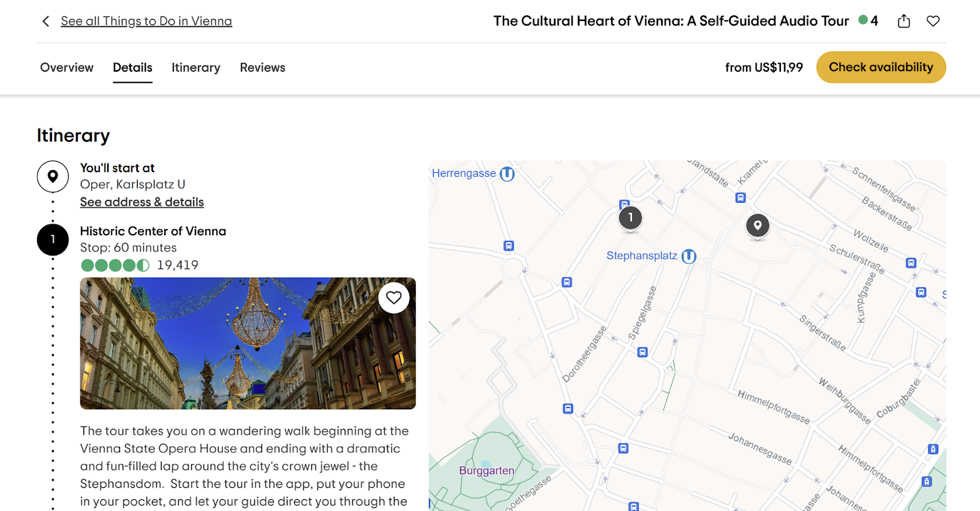
Task: Open Historic Center of Vienna title link
Action: point(153,231)
